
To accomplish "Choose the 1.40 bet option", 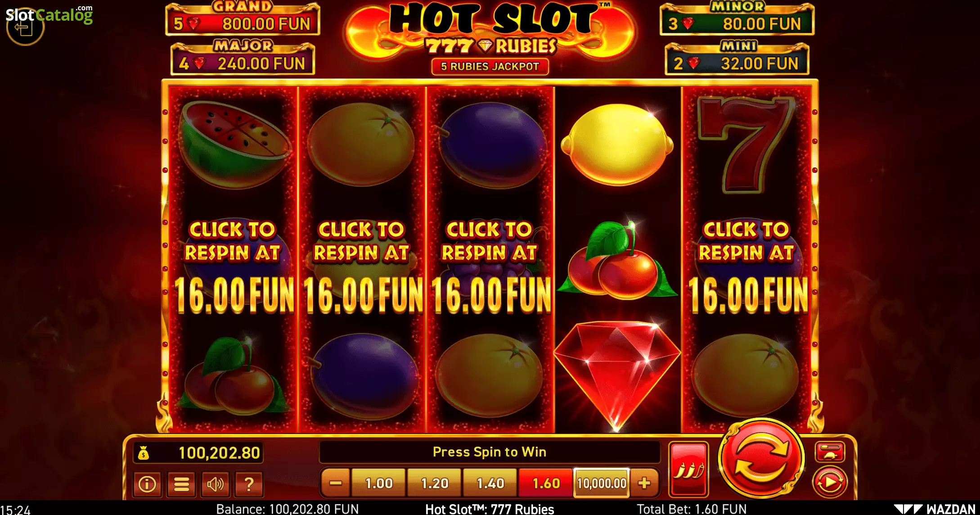I will [x=490, y=483].
